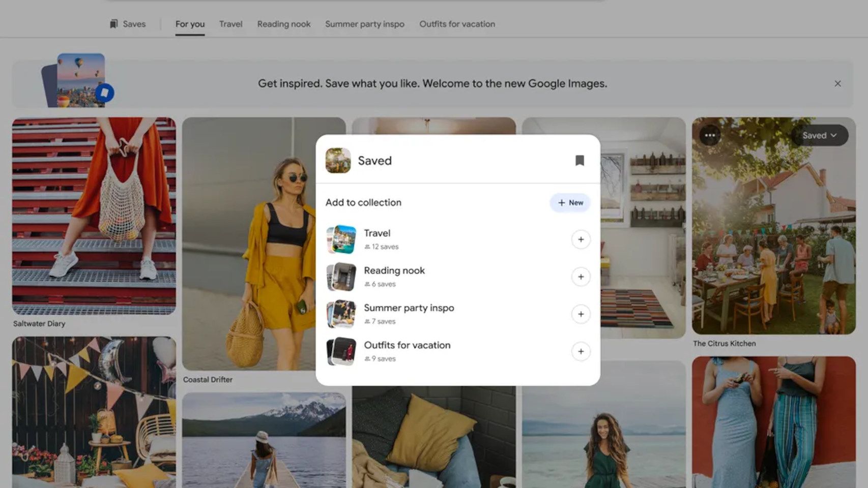
Task: Open The Citrus Kitchen source link
Action: (724, 344)
